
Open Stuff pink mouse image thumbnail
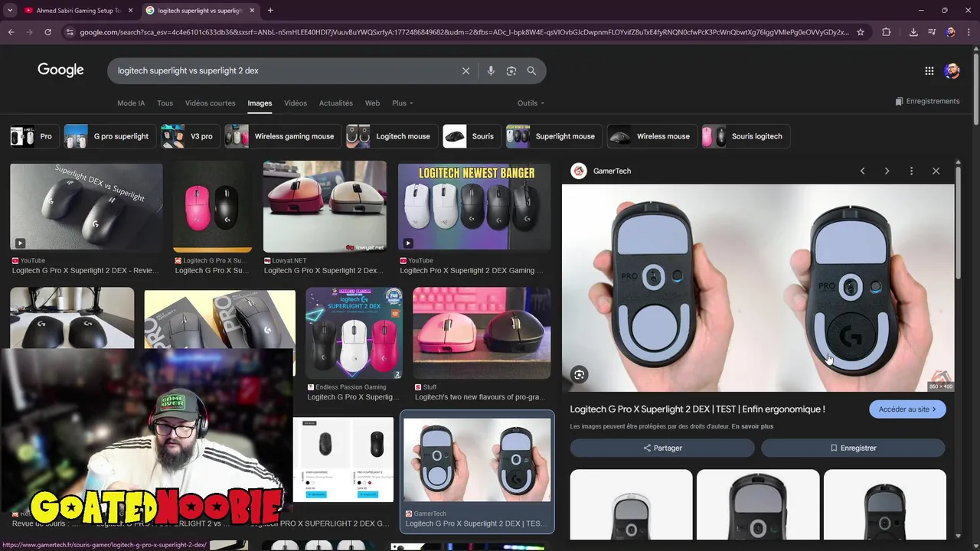pyautogui.click(x=482, y=333)
